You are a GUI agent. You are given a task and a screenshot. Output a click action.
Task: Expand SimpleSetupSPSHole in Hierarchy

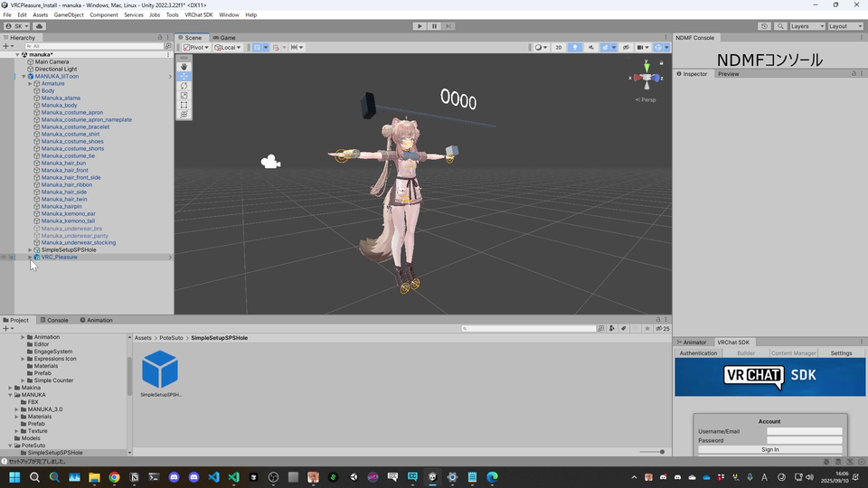click(x=30, y=249)
